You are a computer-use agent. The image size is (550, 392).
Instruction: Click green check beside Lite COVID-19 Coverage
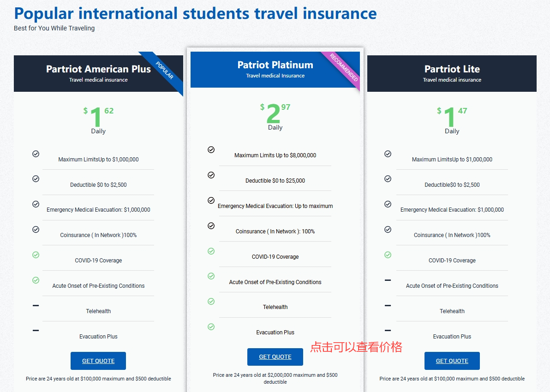coord(388,255)
